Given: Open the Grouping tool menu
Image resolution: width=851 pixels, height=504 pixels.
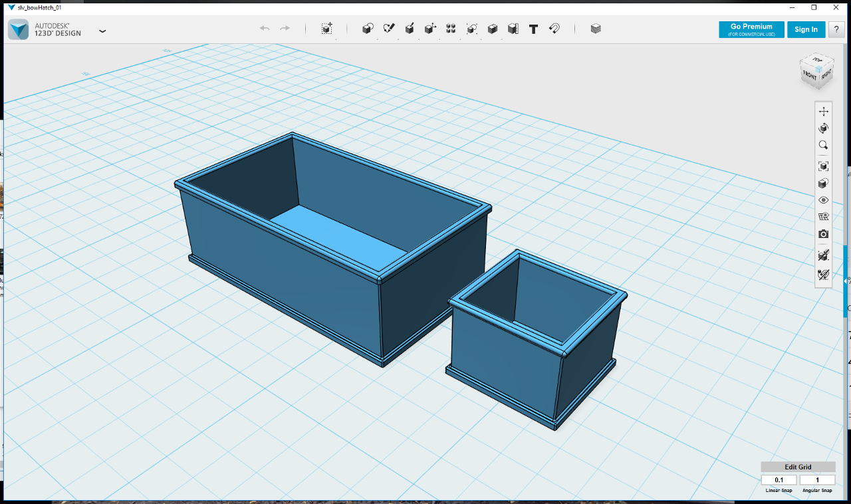Looking at the screenshot, I should (471, 29).
